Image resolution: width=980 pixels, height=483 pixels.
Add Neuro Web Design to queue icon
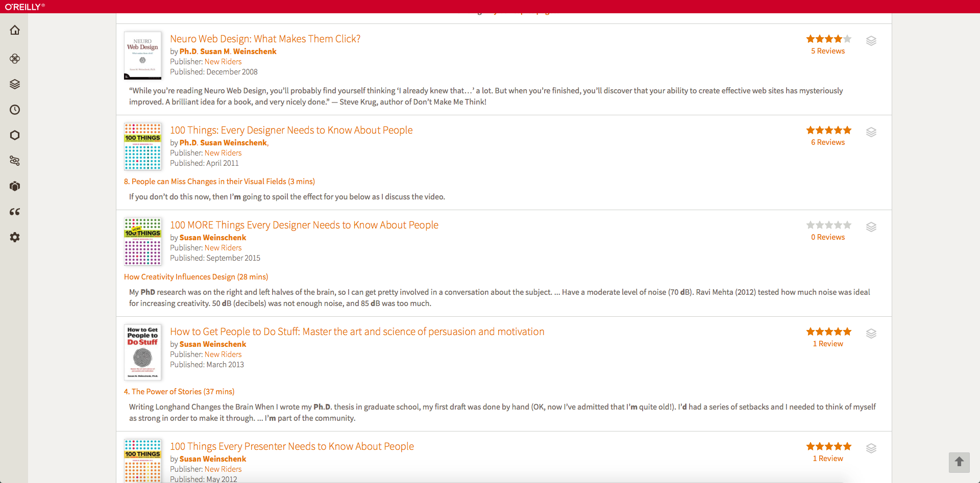click(x=871, y=41)
